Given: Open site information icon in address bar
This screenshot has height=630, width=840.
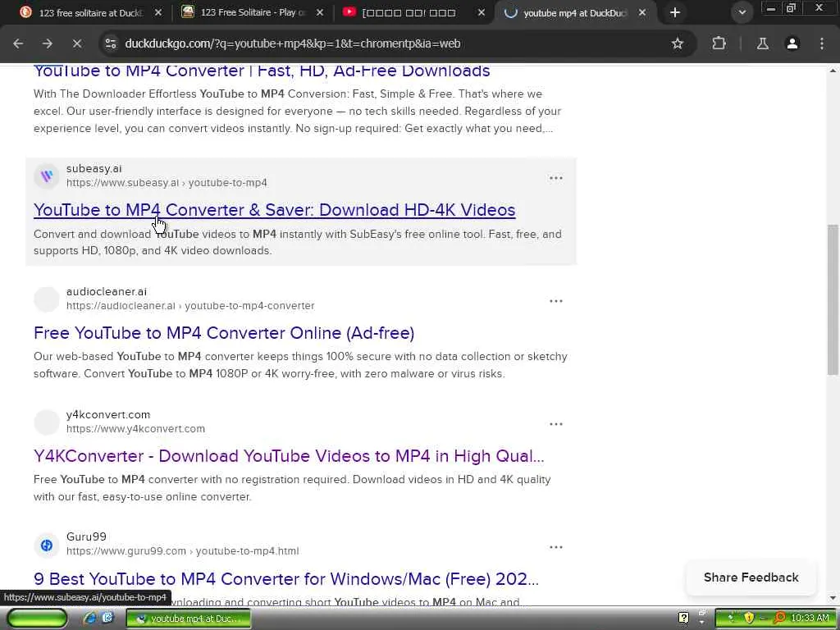Looking at the screenshot, I should click(x=111, y=43).
